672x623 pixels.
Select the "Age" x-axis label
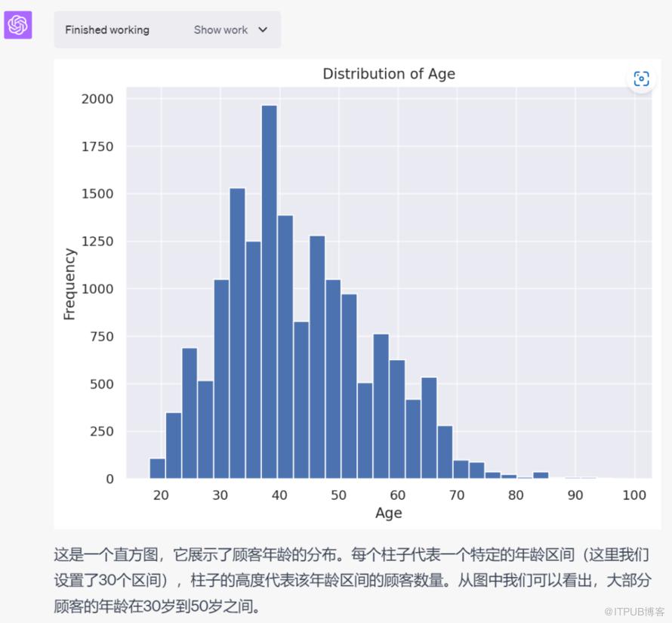tap(388, 514)
